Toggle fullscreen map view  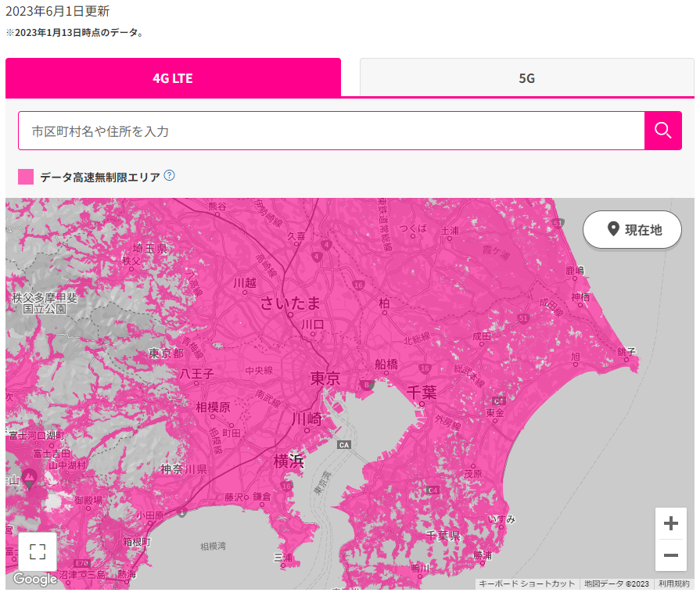(38, 551)
